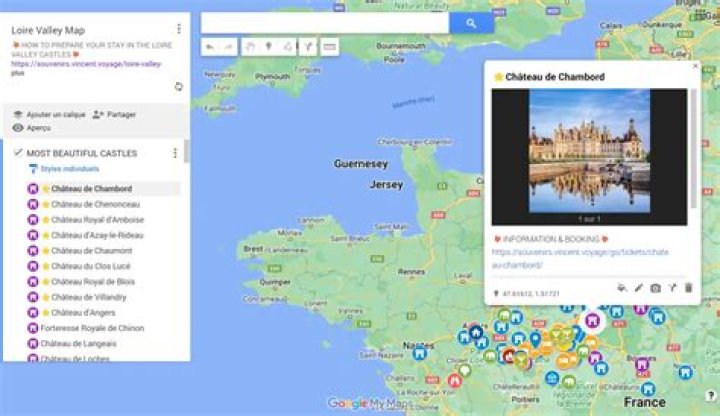Select the measure distances ruler tool
This screenshot has width=720, height=416.
[329, 46]
